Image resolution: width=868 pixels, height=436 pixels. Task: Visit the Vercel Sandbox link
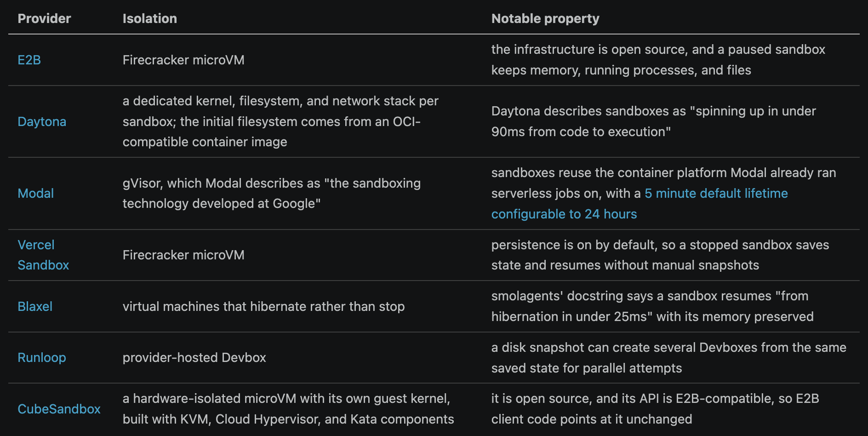tap(43, 255)
